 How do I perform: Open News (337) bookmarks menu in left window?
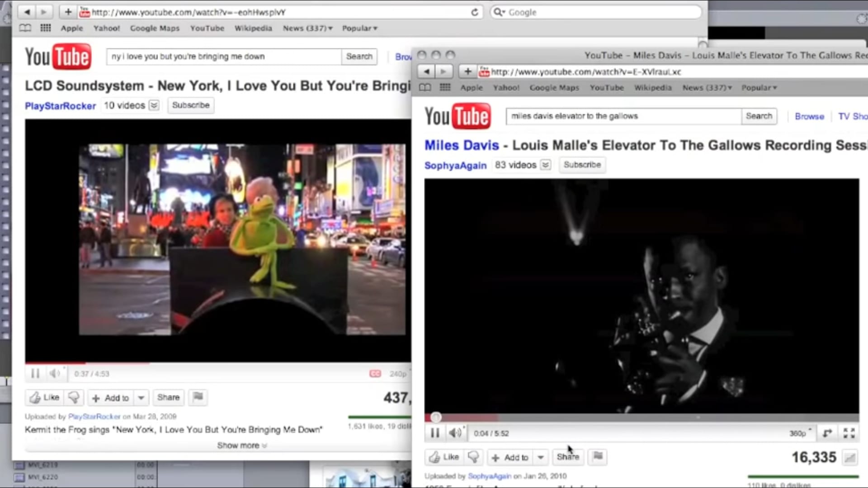pos(307,28)
